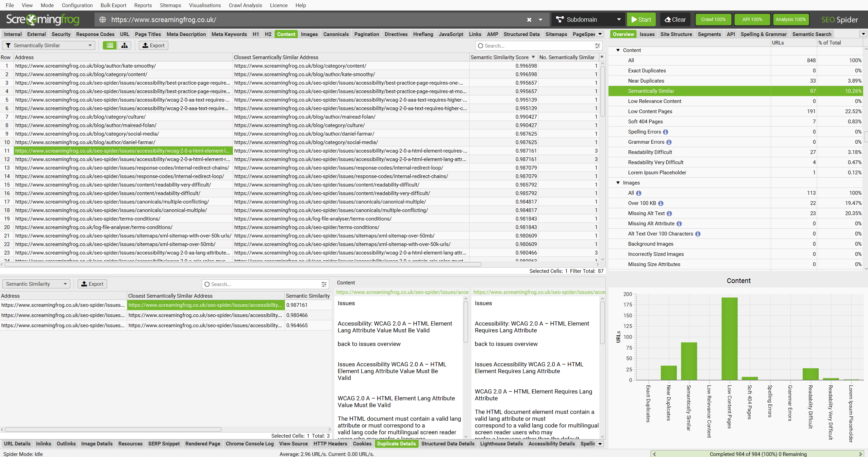Open the Subdomain mode dropdown
868x457 pixels.
[x=588, y=20]
